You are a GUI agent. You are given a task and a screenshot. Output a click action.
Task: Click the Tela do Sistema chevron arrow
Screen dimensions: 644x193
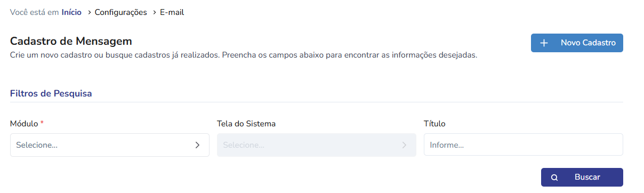pyautogui.click(x=404, y=145)
